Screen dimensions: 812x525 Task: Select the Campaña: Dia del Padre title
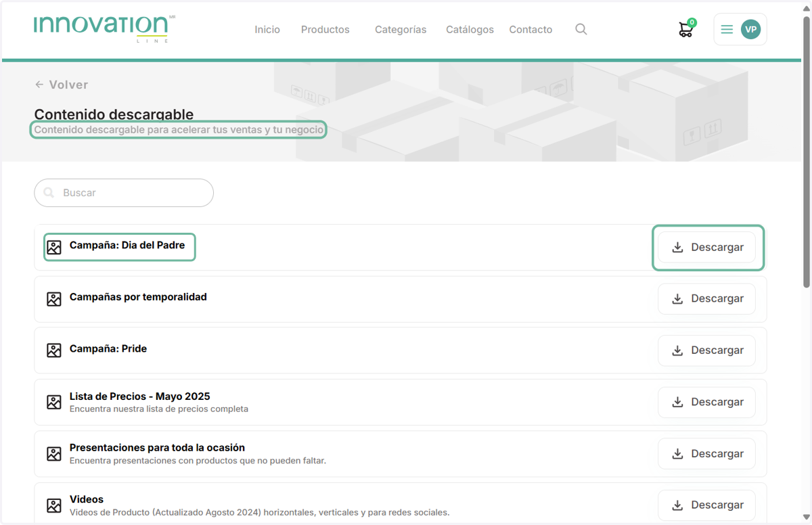[127, 246]
